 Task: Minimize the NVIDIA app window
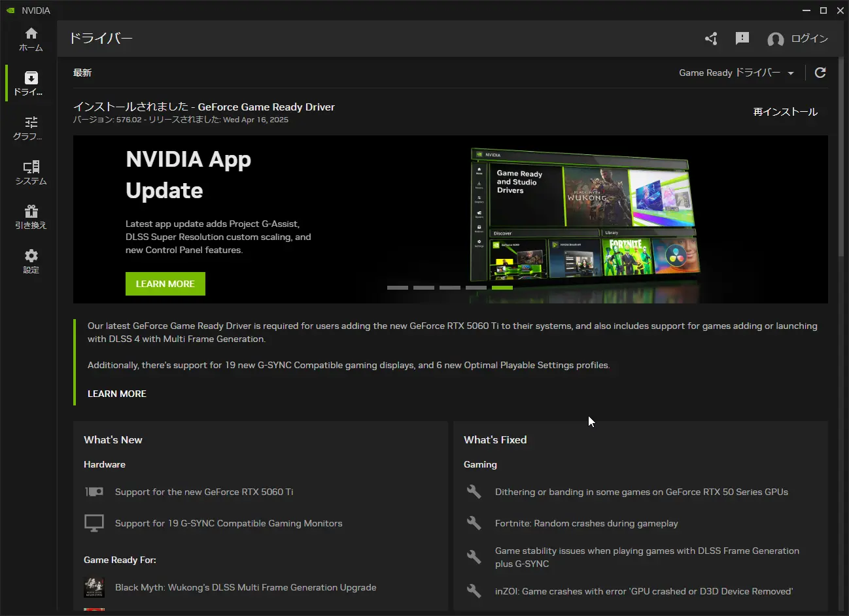click(x=806, y=10)
